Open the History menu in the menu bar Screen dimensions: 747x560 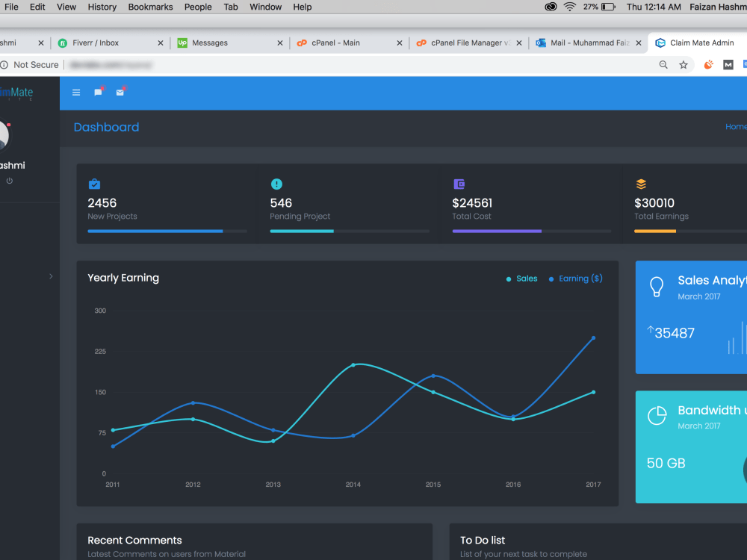click(x=102, y=7)
